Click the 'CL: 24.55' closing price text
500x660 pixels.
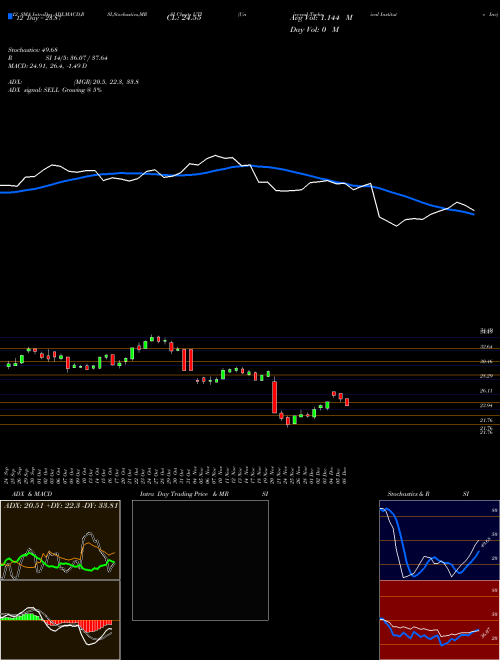tap(184, 18)
